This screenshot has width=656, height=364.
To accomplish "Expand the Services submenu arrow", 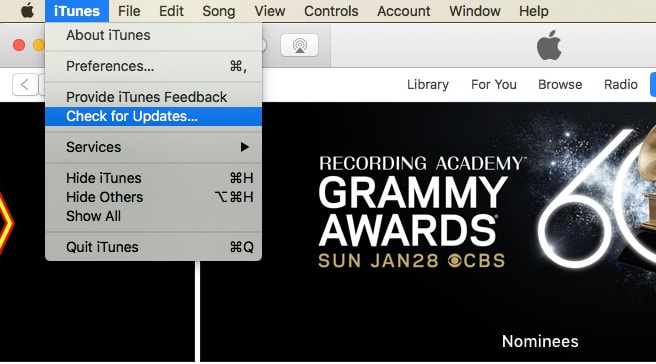I will (245, 147).
